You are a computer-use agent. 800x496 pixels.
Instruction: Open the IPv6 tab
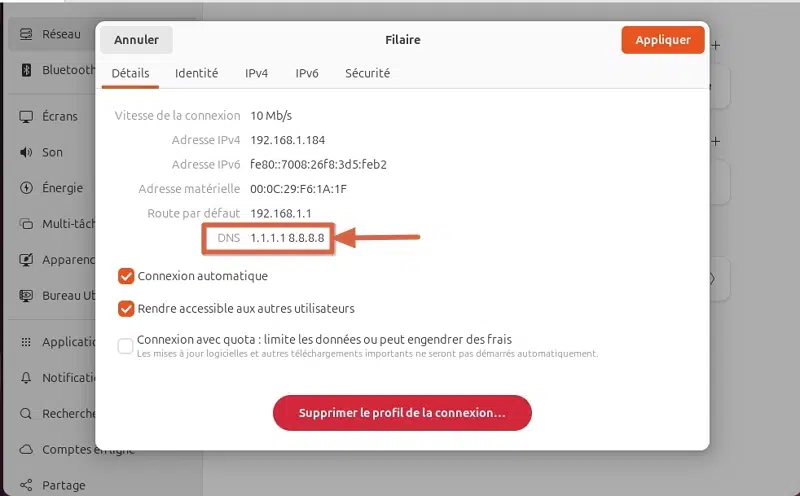point(307,73)
